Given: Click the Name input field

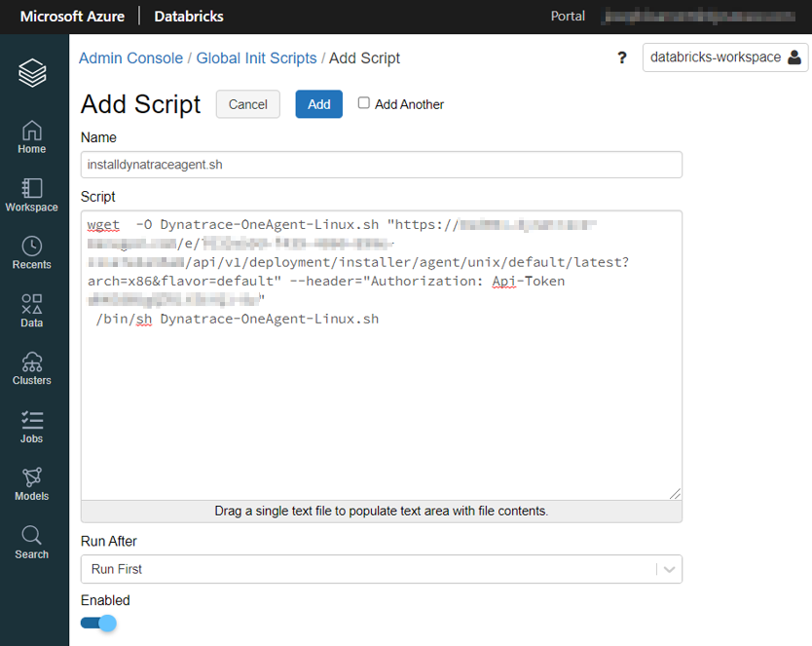Looking at the screenshot, I should (381, 165).
